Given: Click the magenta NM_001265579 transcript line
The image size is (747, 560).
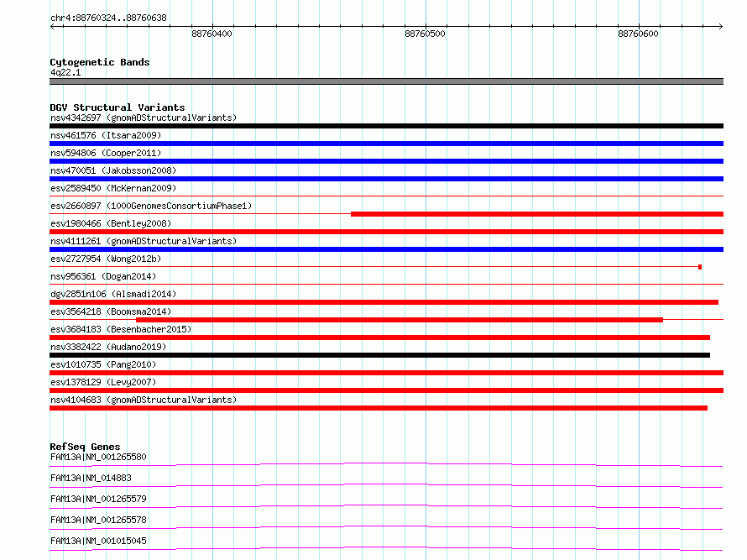Looking at the screenshot, I should tap(386, 506).
